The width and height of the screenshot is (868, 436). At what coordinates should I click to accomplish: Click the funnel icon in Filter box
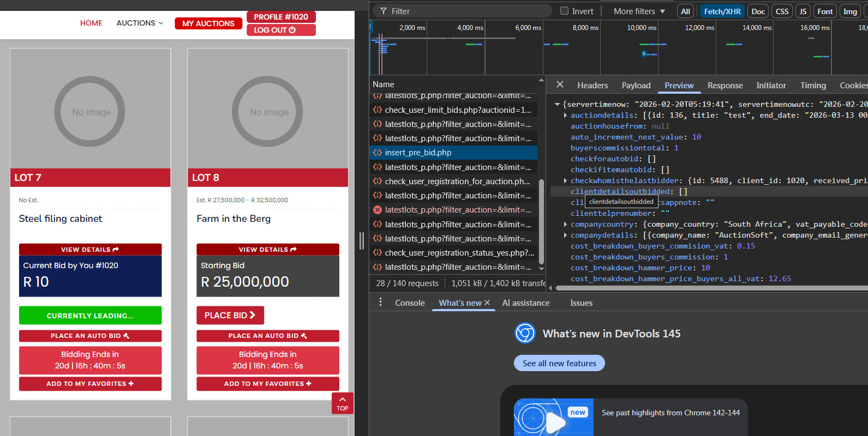click(x=384, y=11)
